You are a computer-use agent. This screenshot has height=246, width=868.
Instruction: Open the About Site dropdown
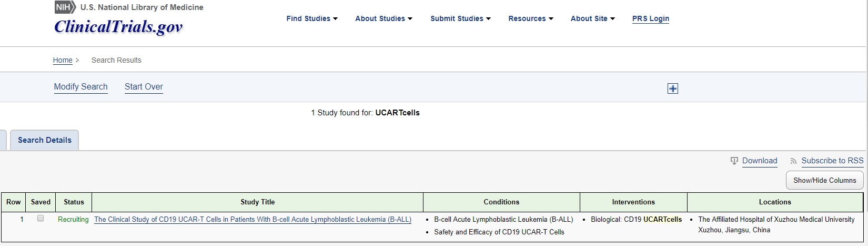tap(592, 18)
